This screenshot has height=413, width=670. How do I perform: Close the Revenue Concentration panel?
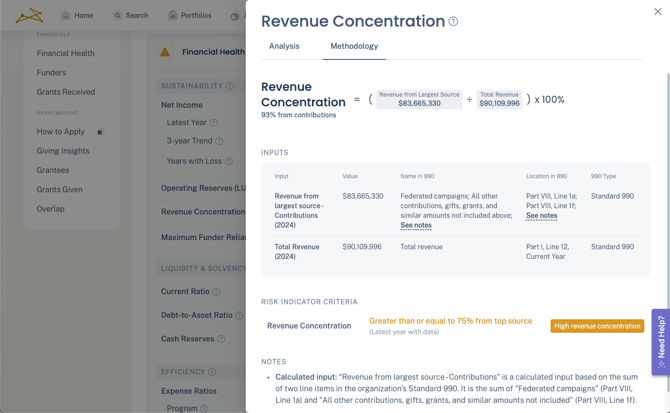[x=657, y=12]
